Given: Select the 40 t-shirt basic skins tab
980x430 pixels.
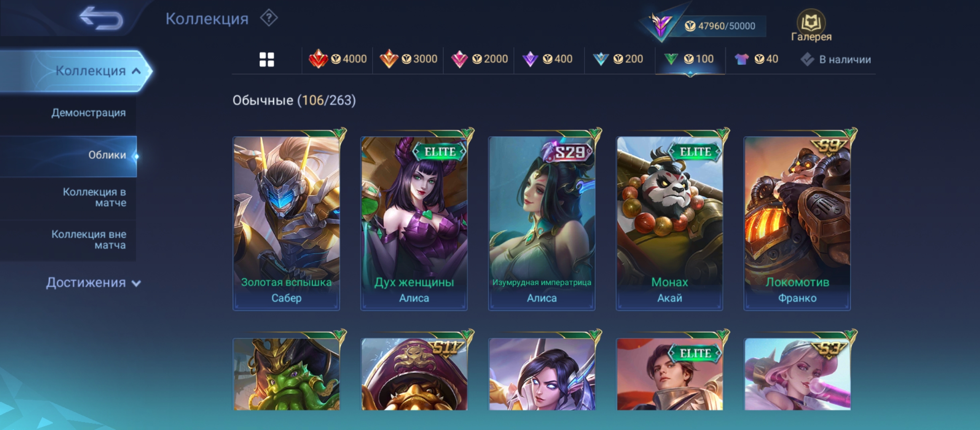Looking at the screenshot, I should click(756, 59).
